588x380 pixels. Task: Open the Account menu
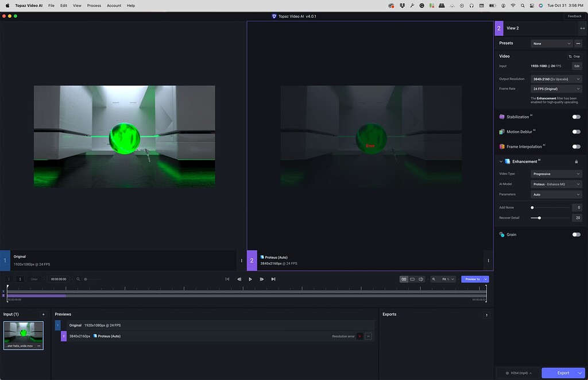pos(114,5)
